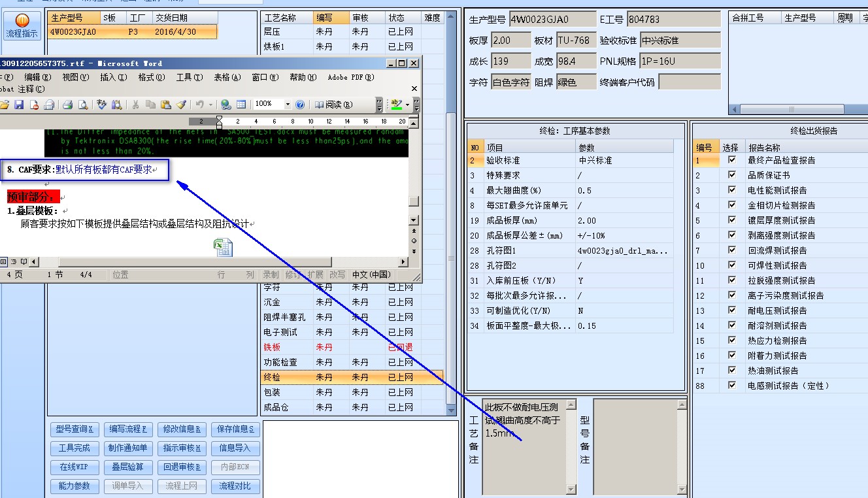This screenshot has height=498, width=868.
Task: Click the Insert Table icon
Action: pyautogui.click(x=241, y=105)
